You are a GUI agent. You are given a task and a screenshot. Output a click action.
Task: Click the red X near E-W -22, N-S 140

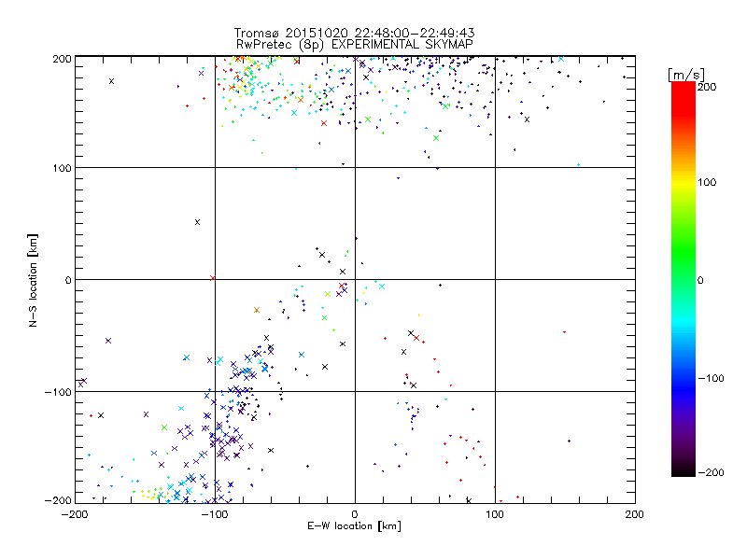[324, 123]
